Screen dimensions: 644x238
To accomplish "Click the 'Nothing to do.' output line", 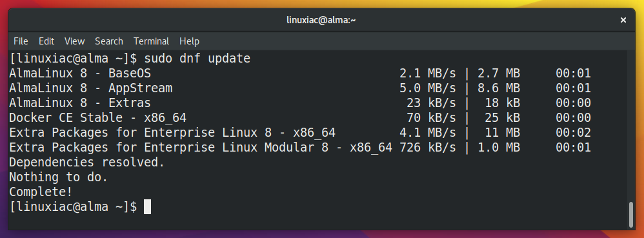I will 58,177.
